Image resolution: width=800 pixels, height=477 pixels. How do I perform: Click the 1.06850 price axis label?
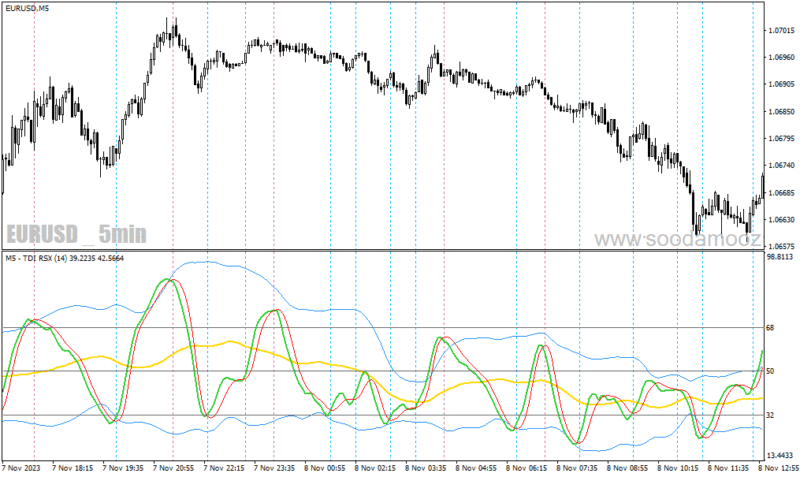(781, 111)
